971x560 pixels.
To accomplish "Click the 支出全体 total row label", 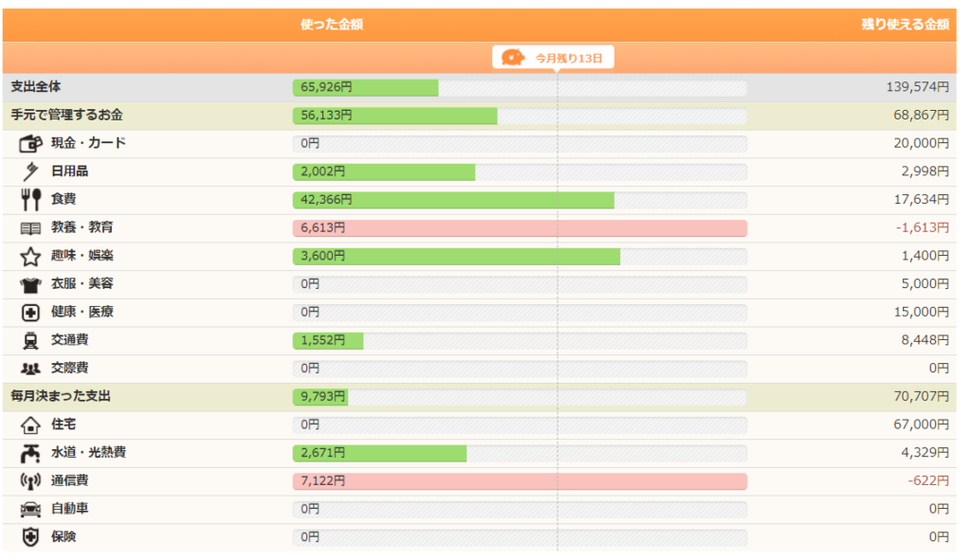I will tap(36, 86).
